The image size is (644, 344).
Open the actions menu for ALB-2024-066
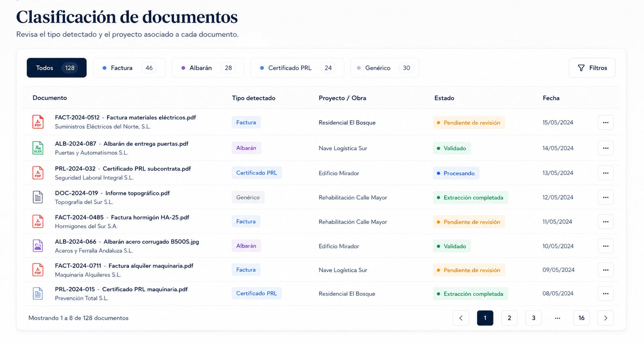point(605,246)
